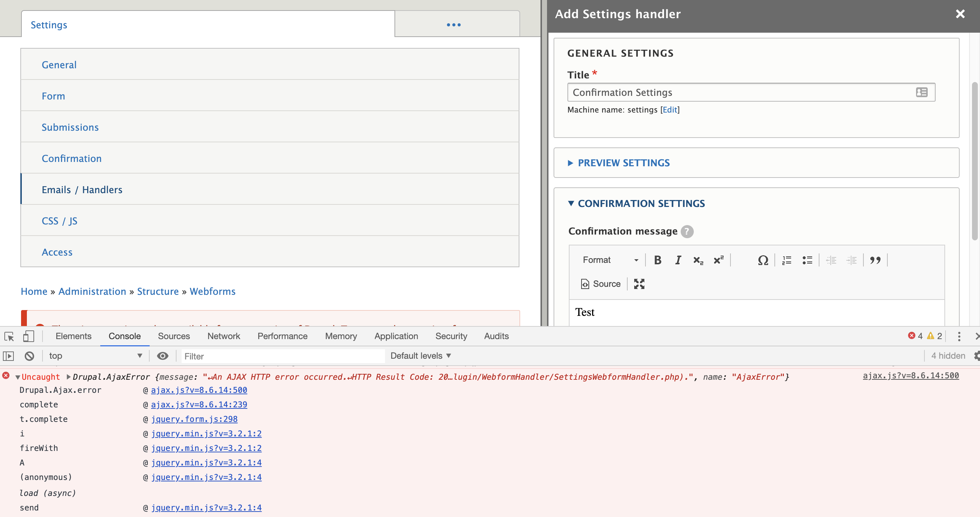Open the Confirmation message help tooltip
980x517 pixels.
pyautogui.click(x=687, y=232)
